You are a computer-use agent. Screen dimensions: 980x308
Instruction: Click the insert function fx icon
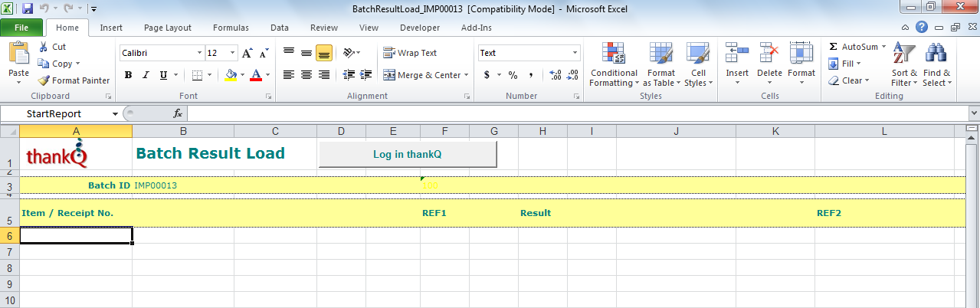point(177,113)
